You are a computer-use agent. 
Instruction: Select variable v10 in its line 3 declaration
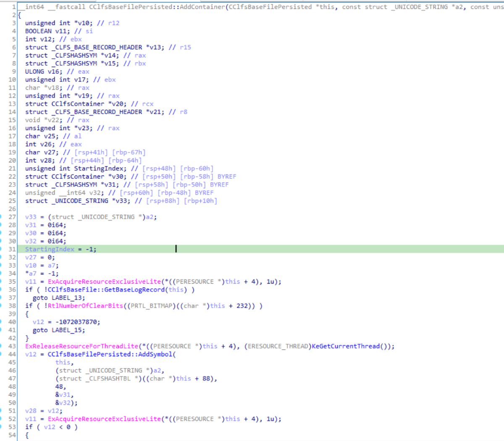coord(84,23)
